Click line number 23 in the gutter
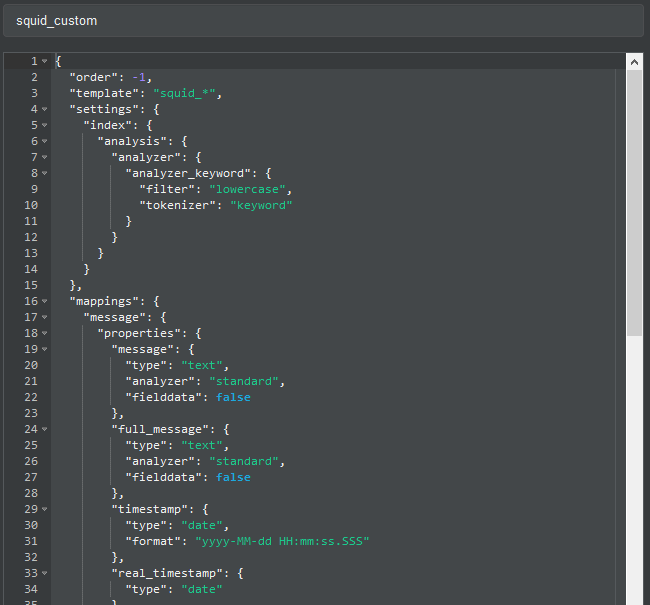 point(31,413)
